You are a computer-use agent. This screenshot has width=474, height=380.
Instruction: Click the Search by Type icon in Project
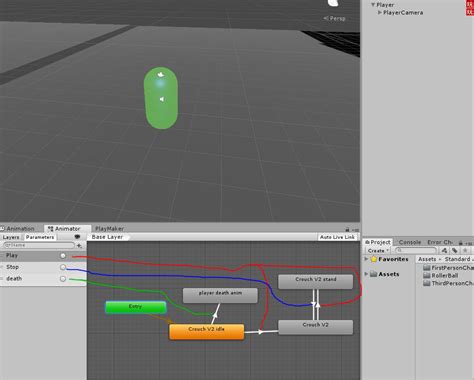click(445, 250)
